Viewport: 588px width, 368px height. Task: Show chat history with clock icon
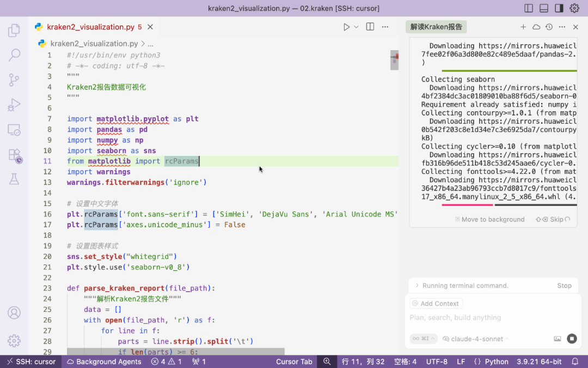(x=549, y=27)
